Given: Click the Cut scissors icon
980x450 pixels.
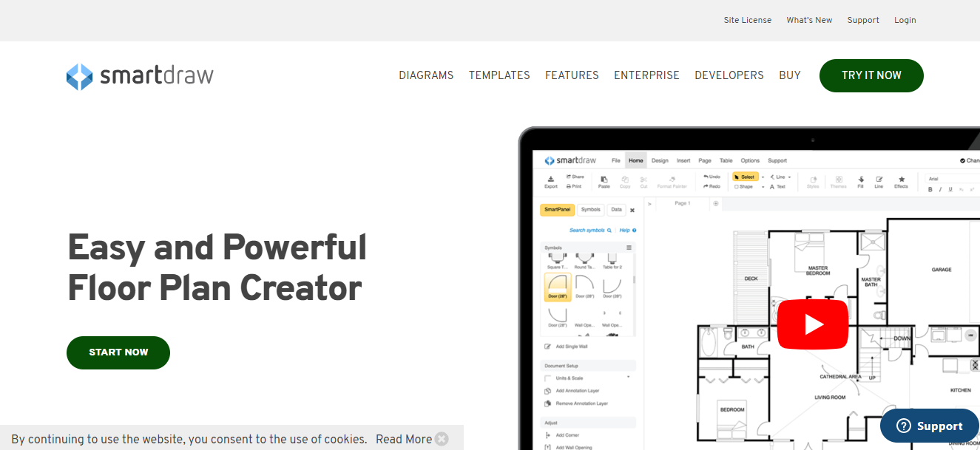Looking at the screenshot, I should click(643, 182).
